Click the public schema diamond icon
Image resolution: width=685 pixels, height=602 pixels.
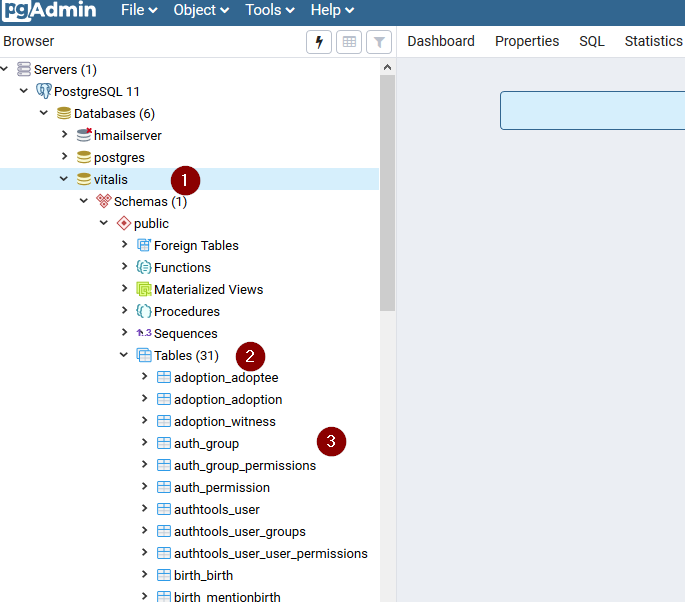coord(124,223)
